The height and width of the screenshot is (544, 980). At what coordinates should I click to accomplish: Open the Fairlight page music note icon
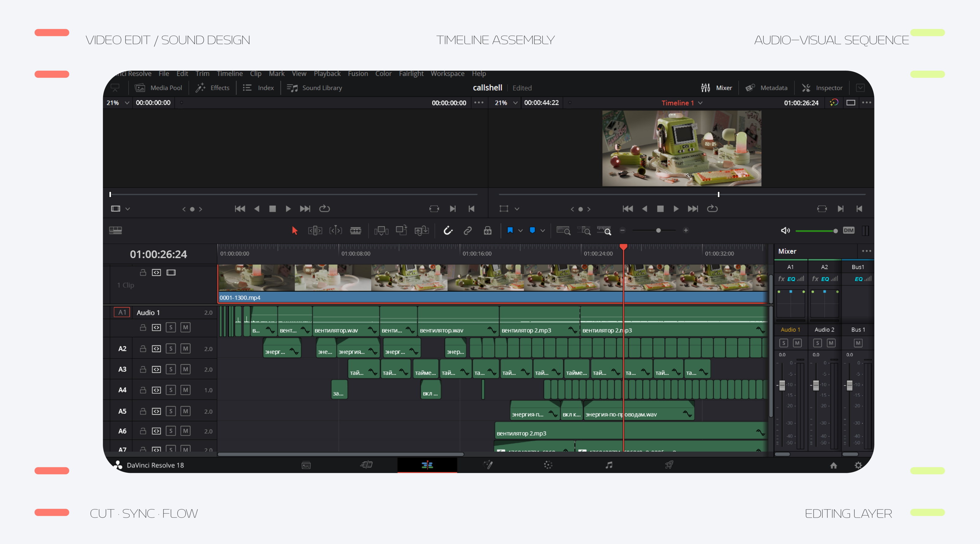[x=609, y=465]
